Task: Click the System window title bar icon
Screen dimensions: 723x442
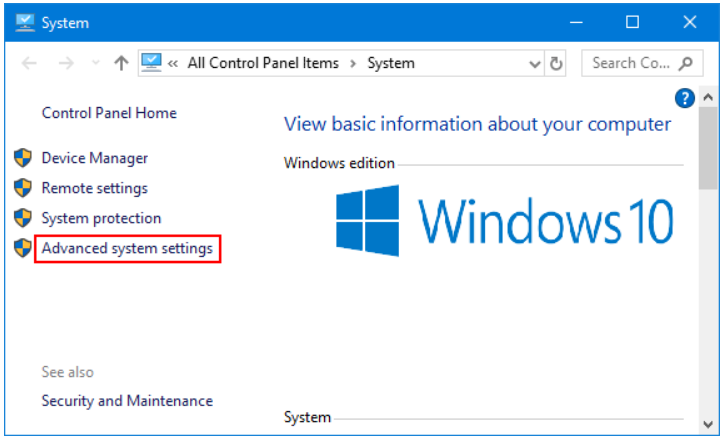Action: pos(24,23)
